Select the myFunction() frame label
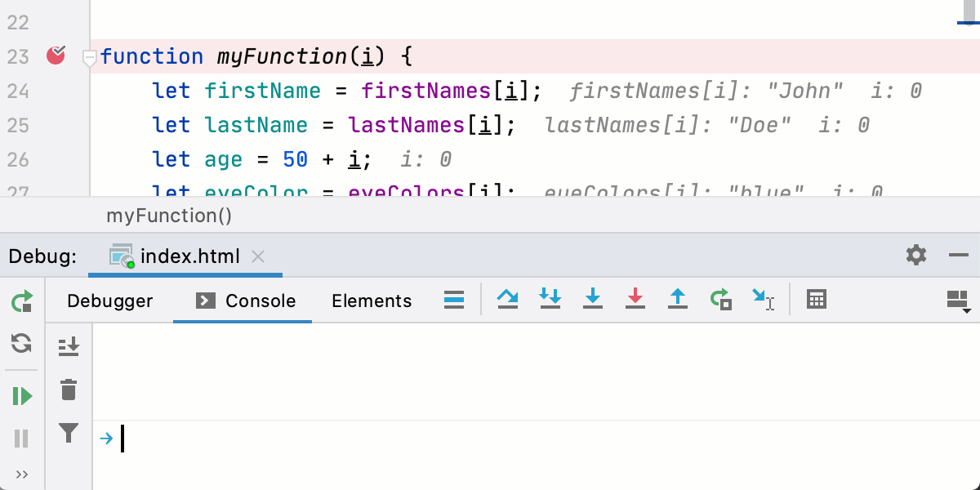This screenshot has height=490, width=980. pyautogui.click(x=168, y=216)
